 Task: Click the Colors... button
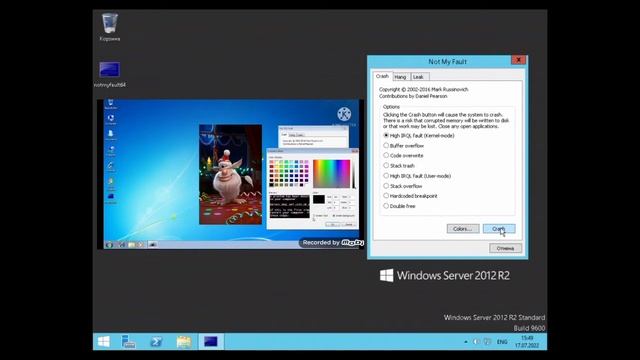pos(463,229)
